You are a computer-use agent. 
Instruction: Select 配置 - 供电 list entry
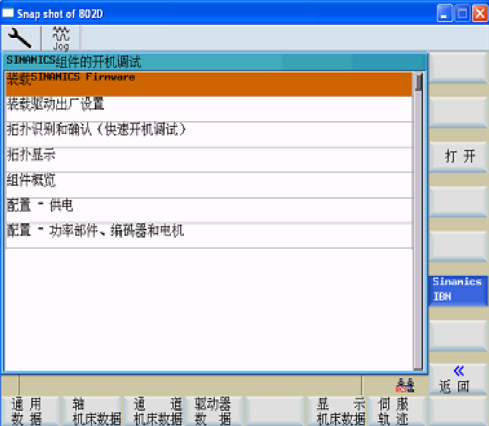[x=209, y=210]
